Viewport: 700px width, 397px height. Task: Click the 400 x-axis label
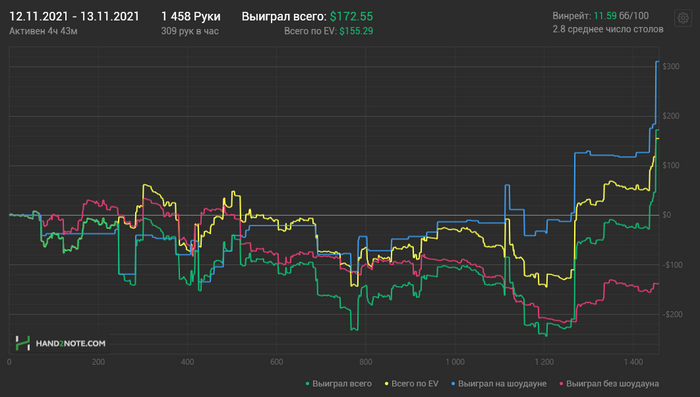point(188,362)
